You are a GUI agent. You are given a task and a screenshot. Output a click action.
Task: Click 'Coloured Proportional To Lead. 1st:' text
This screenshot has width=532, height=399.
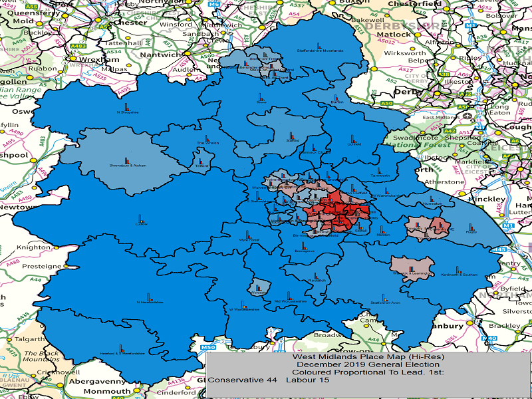coord(368,372)
